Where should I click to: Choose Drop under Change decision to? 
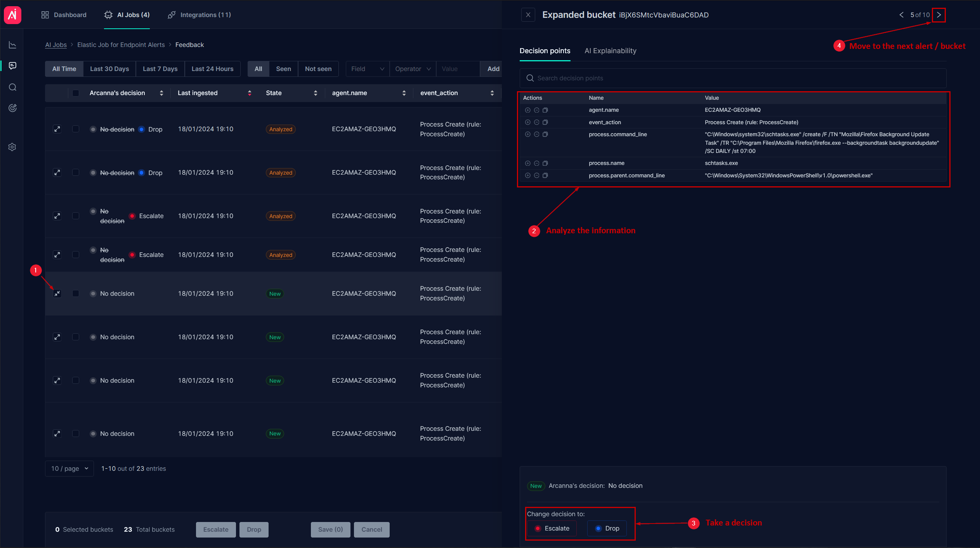point(607,529)
